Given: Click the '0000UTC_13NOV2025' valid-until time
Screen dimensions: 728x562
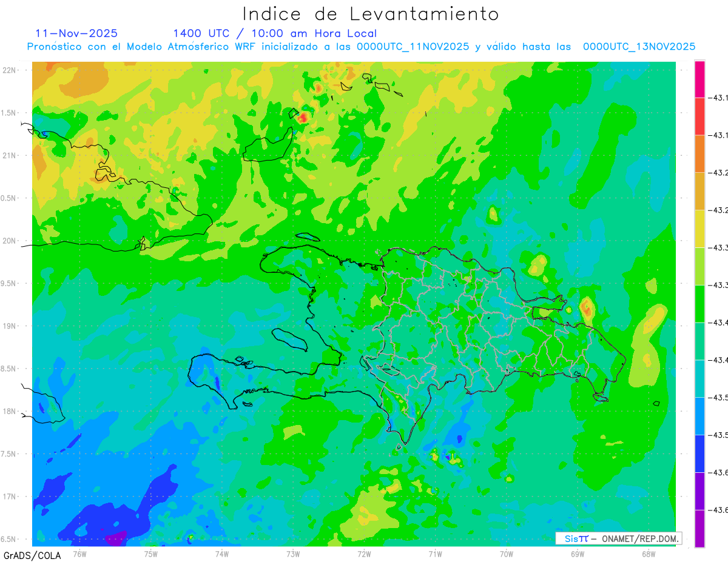Looking at the screenshot, I should (x=639, y=47).
